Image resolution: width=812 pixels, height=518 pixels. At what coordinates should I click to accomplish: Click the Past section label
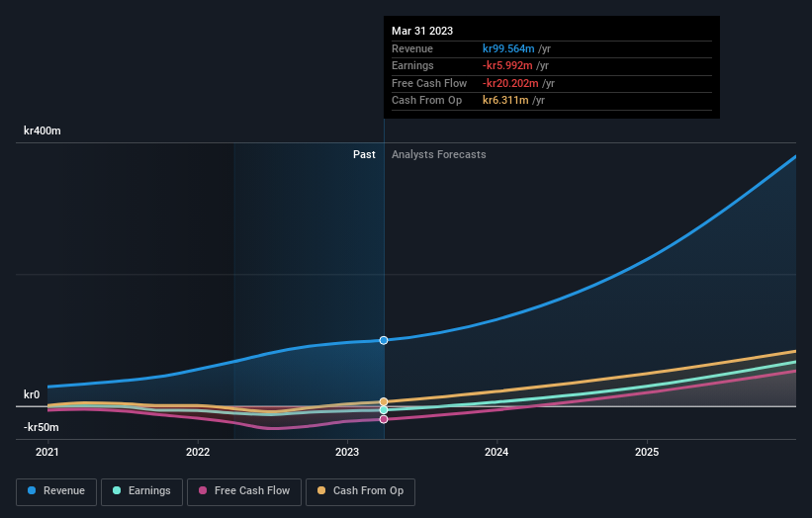pyautogui.click(x=364, y=154)
